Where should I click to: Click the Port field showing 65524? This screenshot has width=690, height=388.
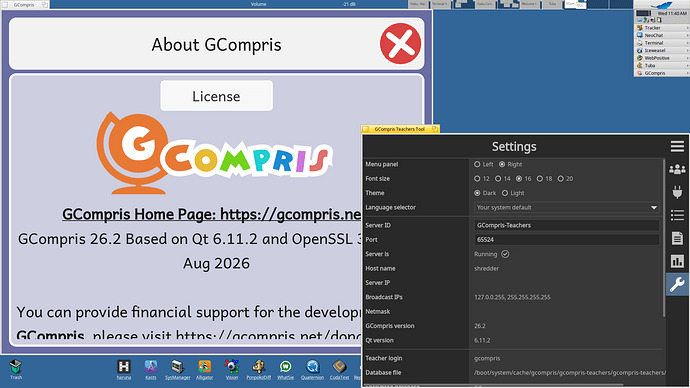(x=567, y=240)
